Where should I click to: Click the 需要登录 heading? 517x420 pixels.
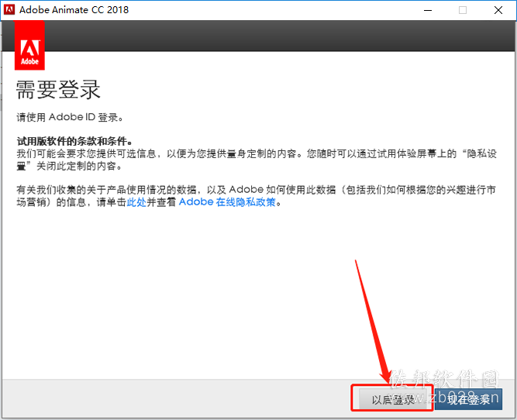click(x=58, y=89)
